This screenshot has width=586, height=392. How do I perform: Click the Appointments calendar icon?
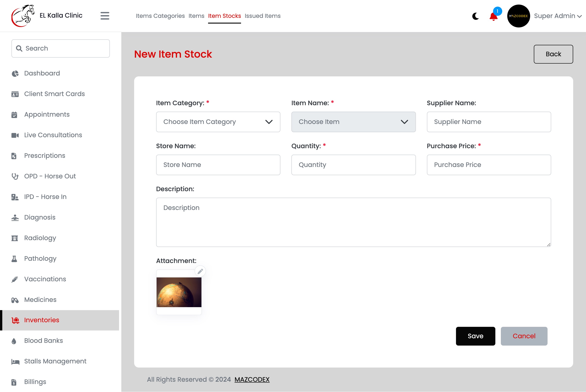14,115
